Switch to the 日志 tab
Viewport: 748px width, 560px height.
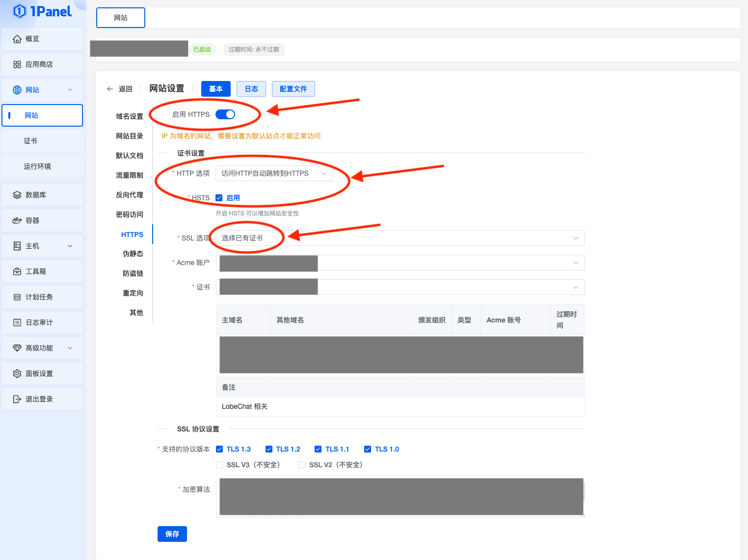[251, 89]
